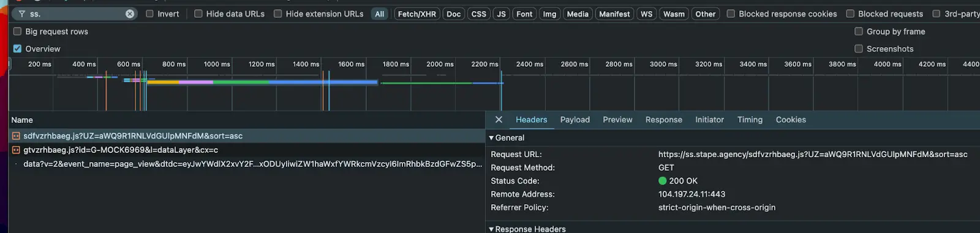The width and height of the screenshot is (980, 233).
Task: Filter by Manifest requests
Action: [614, 13]
